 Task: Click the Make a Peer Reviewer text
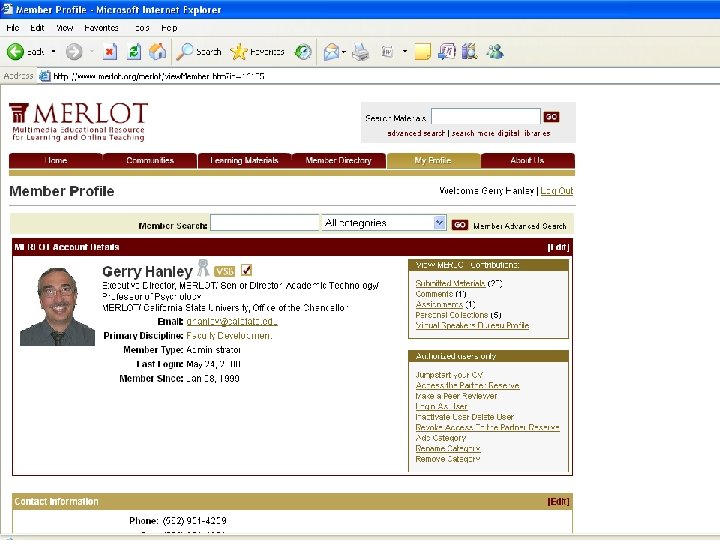click(456, 396)
